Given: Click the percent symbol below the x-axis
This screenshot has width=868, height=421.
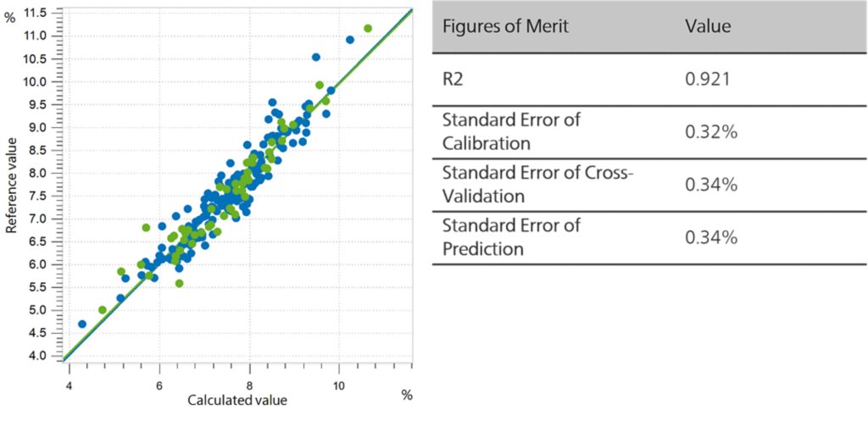Looking at the screenshot, I should (x=408, y=396).
